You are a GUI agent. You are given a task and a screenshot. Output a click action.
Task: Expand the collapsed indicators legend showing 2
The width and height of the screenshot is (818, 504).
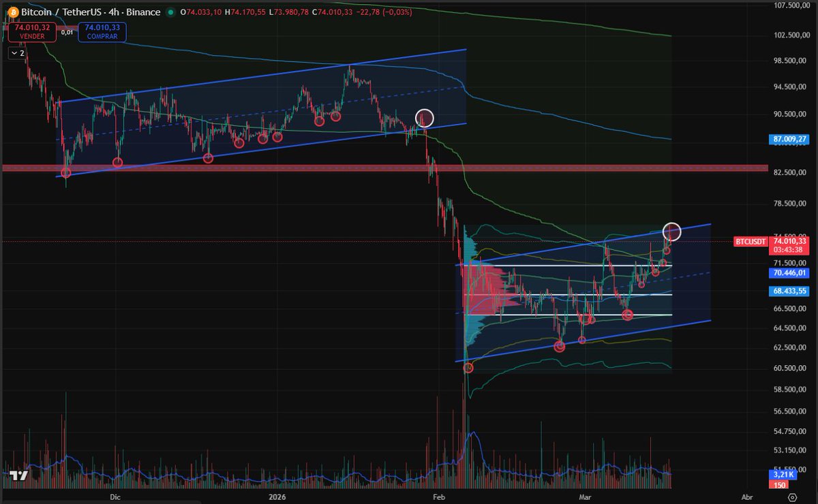[17, 52]
